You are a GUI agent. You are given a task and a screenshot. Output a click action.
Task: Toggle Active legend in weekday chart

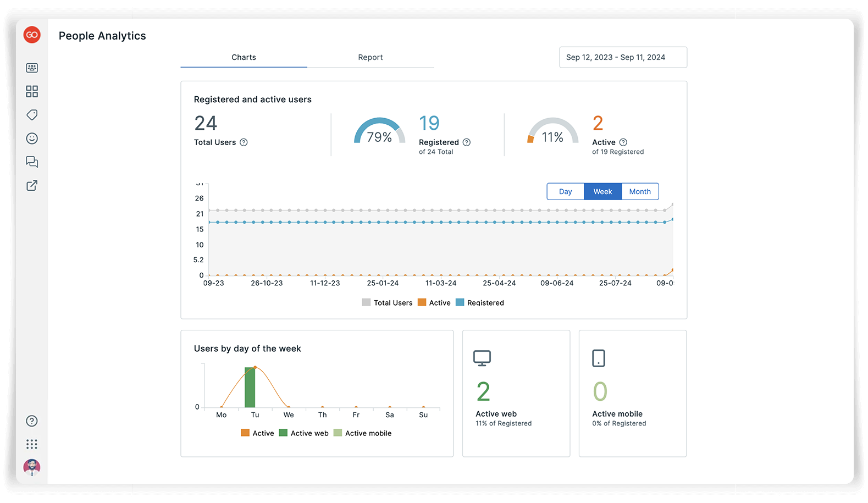point(258,433)
